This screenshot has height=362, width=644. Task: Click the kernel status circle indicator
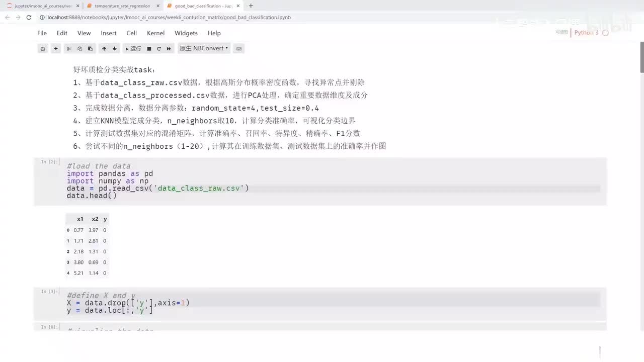tap(605, 33)
